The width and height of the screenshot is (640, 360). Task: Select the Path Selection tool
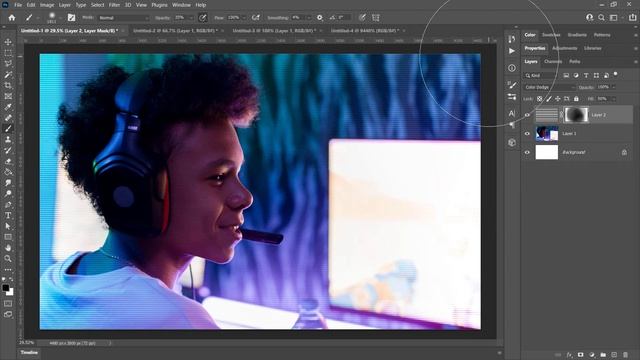[8, 226]
